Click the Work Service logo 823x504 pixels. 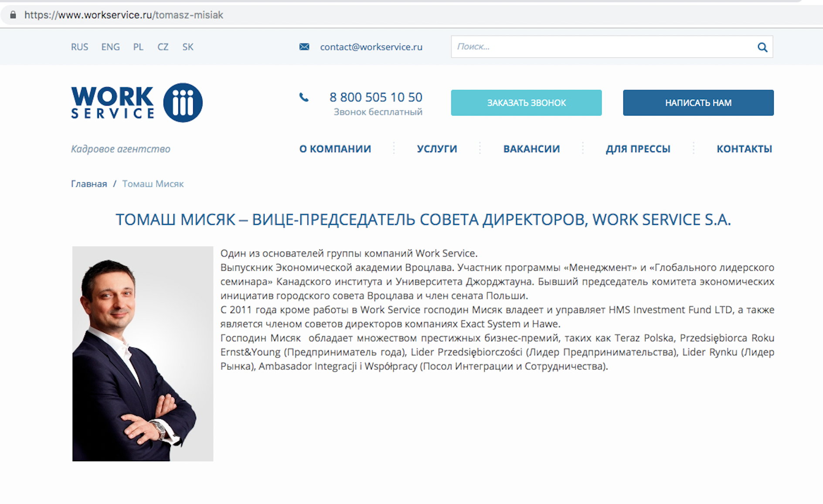coord(136,102)
